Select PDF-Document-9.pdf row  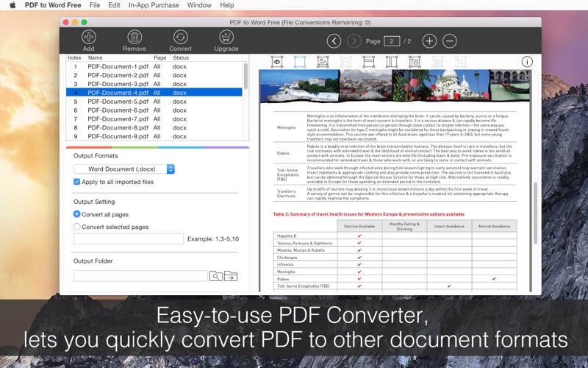tap(154, 136)
